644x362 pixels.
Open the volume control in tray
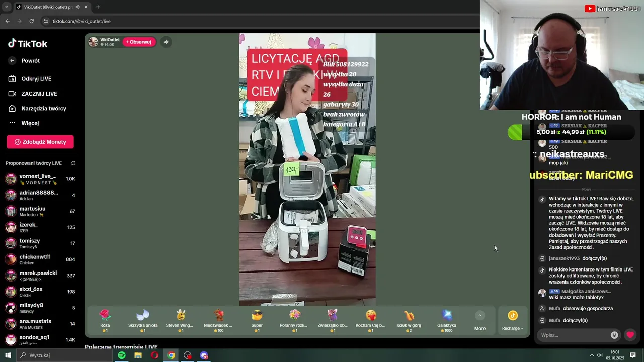600,355
